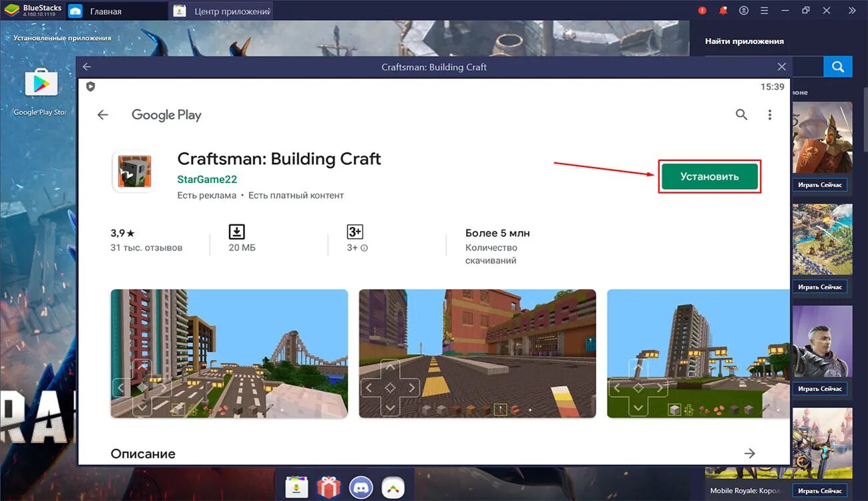Open second game ad thumbnail with battlefield
This screenshot has width=868, height=501.
coord(822,240)
